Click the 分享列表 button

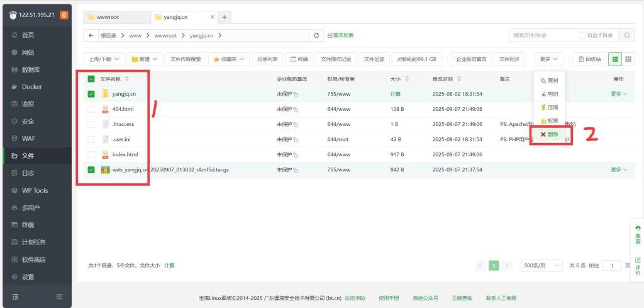click(x=267, y=59)
